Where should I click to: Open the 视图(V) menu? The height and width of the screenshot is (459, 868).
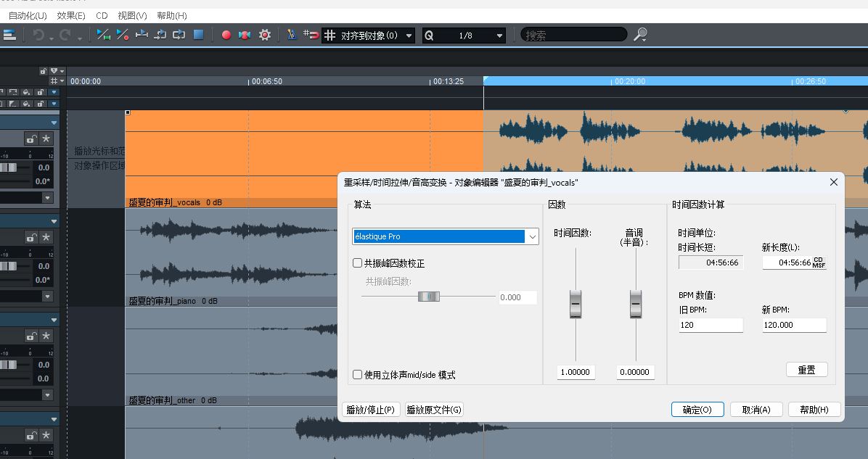pyautogui.click(x=132, y=15)
